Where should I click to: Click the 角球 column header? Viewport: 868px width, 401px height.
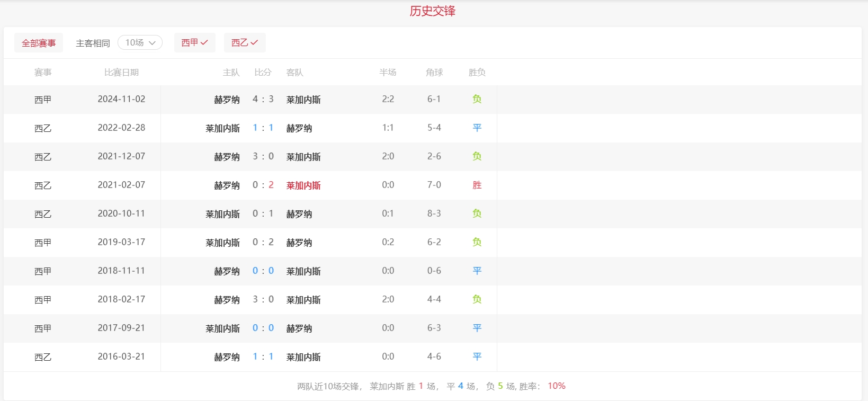pyautogui.click(x=434, y=72)
